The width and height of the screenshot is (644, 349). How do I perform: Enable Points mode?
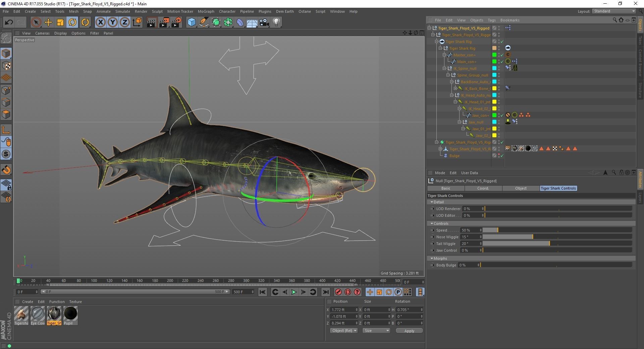(x=6, y=90)
